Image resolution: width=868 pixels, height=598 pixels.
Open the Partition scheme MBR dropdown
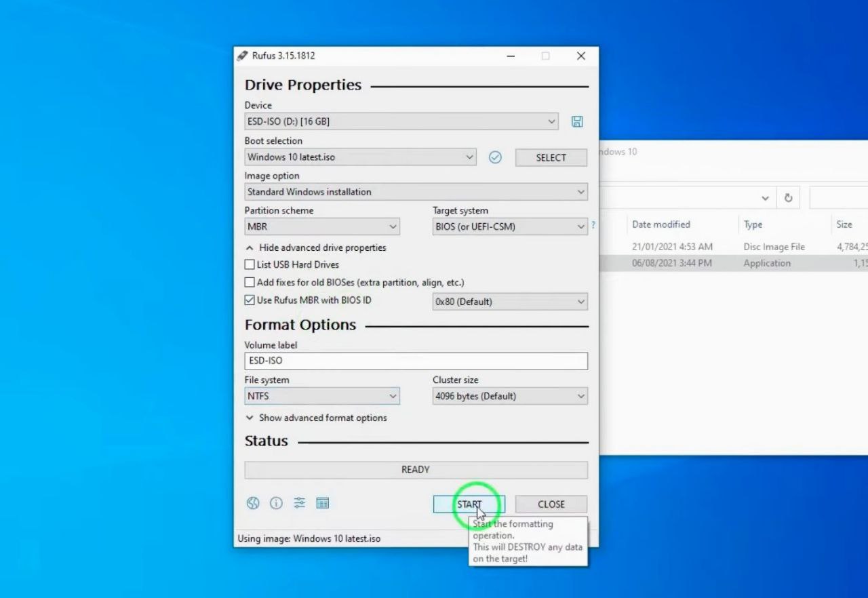(321, 226)
